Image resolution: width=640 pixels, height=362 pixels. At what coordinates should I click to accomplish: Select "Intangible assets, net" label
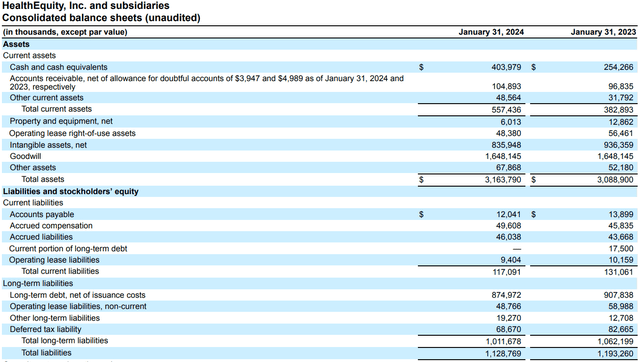[48, 145]
